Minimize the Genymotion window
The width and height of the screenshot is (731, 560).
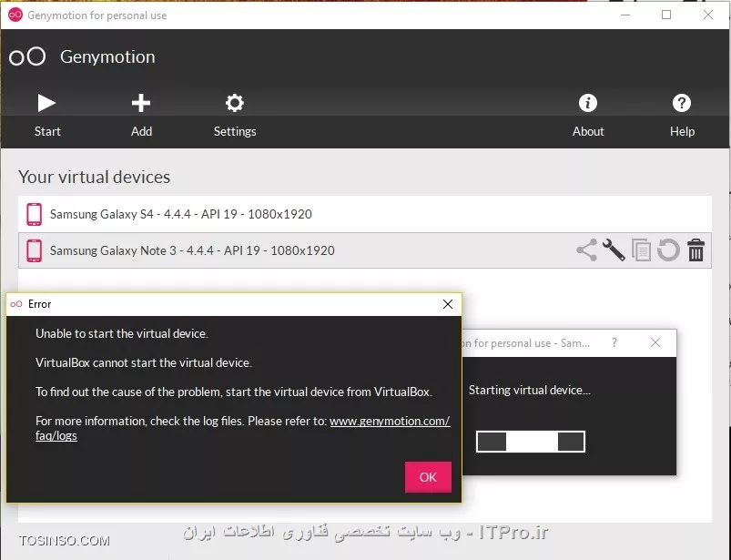pos(625,15)
